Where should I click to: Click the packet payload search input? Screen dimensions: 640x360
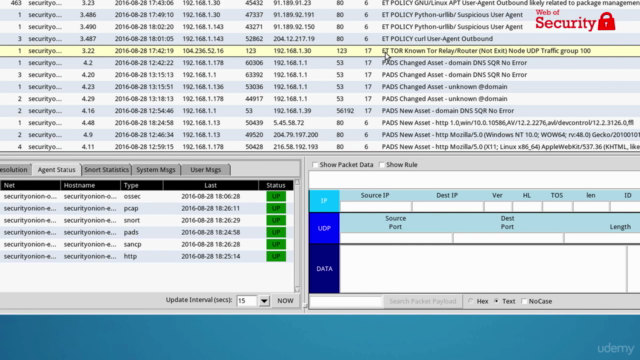click(x=346, y=301)
